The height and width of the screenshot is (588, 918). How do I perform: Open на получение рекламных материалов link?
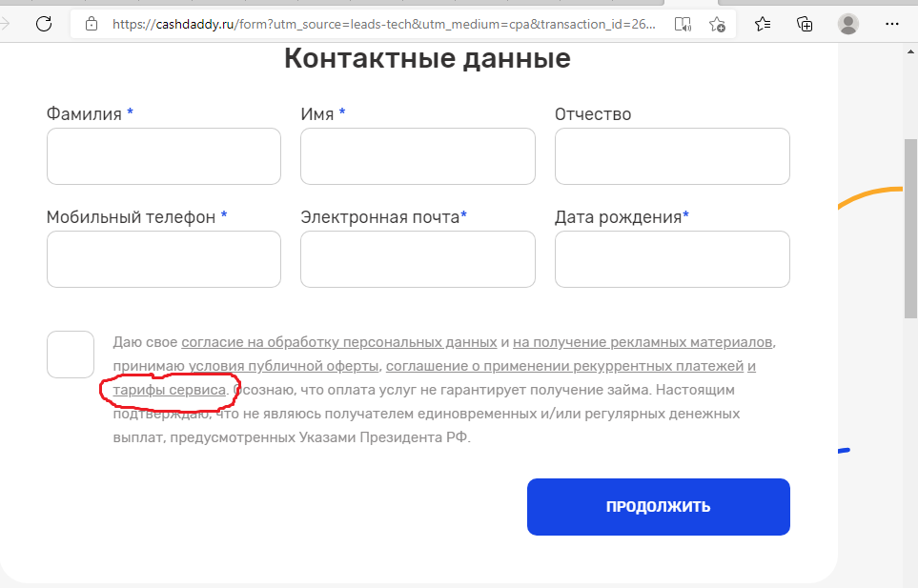[x=643, y=342]
